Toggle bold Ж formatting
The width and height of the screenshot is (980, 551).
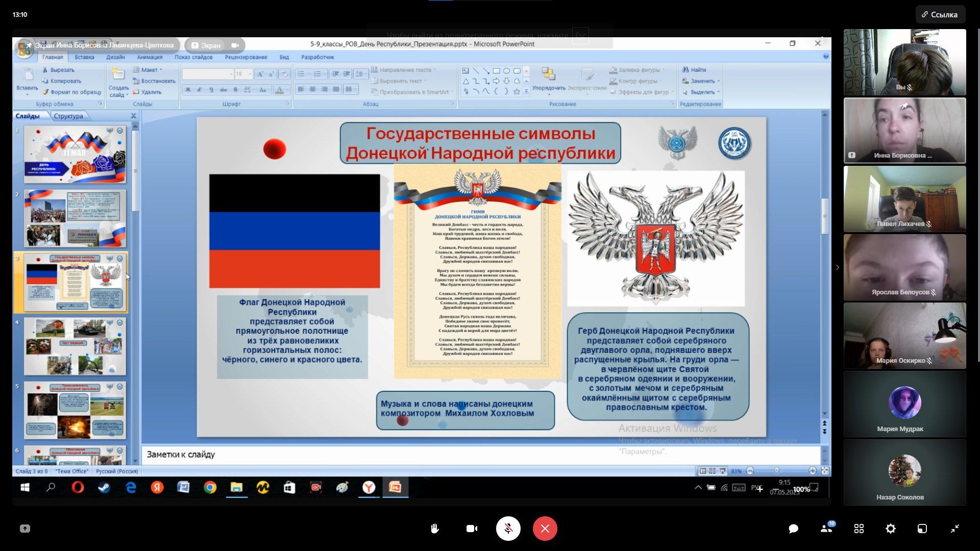pyautogui.click(x=188, y=90)
